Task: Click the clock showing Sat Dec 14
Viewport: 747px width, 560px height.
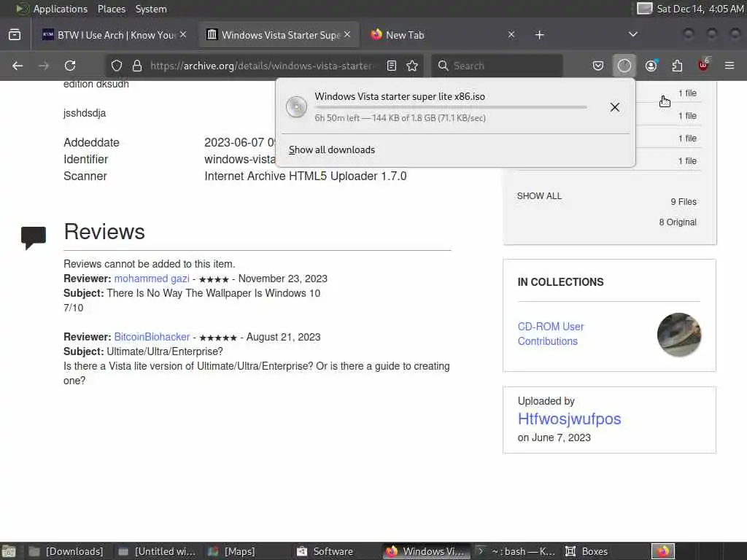Action: (700, 9)
